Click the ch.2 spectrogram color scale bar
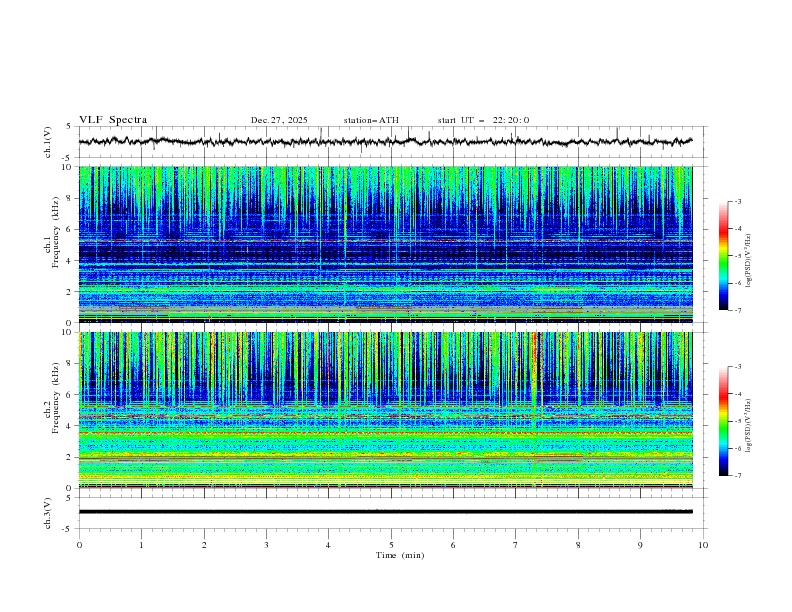The height and width of the screenshot is (612, 792). [x=723, y=421]
